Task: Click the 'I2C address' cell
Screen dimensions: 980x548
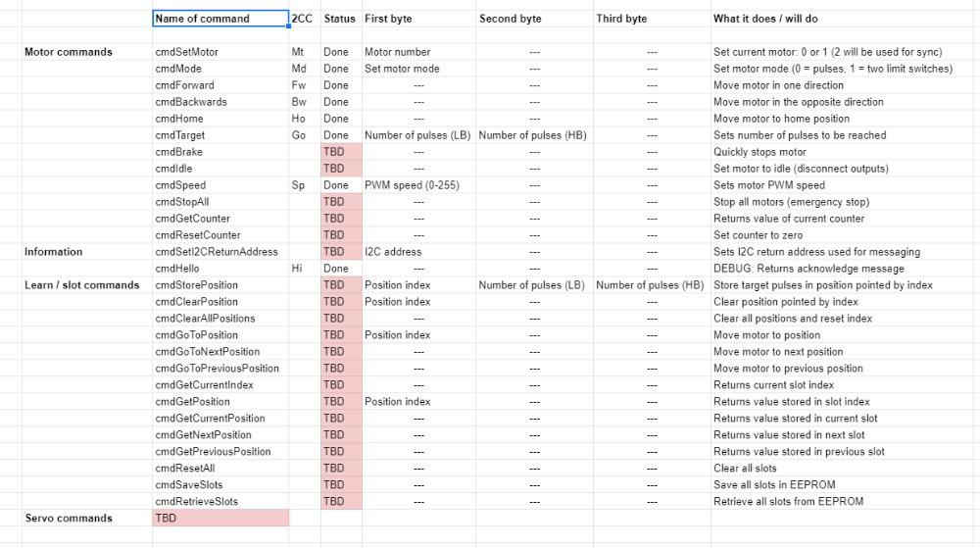Action: tap(418, 252)
